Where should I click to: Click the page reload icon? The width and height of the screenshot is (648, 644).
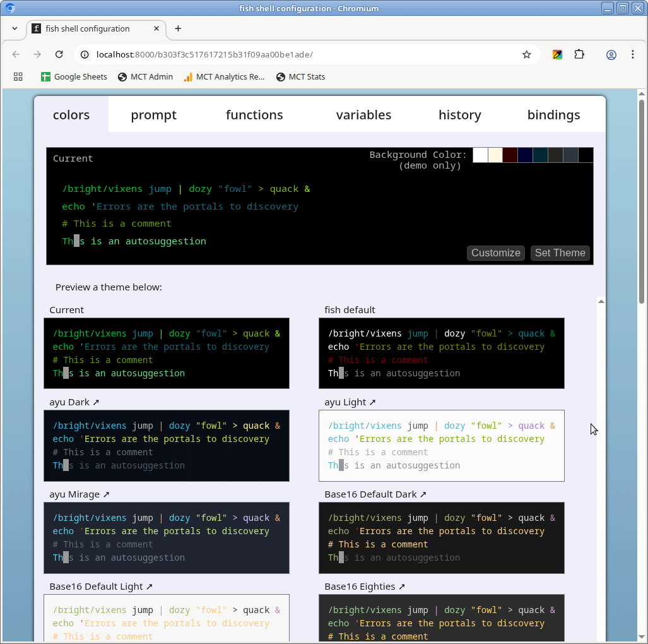click(x=59, y=54)
